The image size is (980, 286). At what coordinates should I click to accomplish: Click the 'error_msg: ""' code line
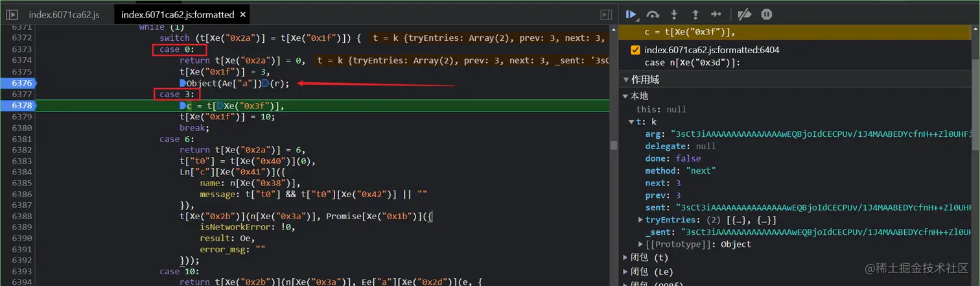[x=233, y=250]
